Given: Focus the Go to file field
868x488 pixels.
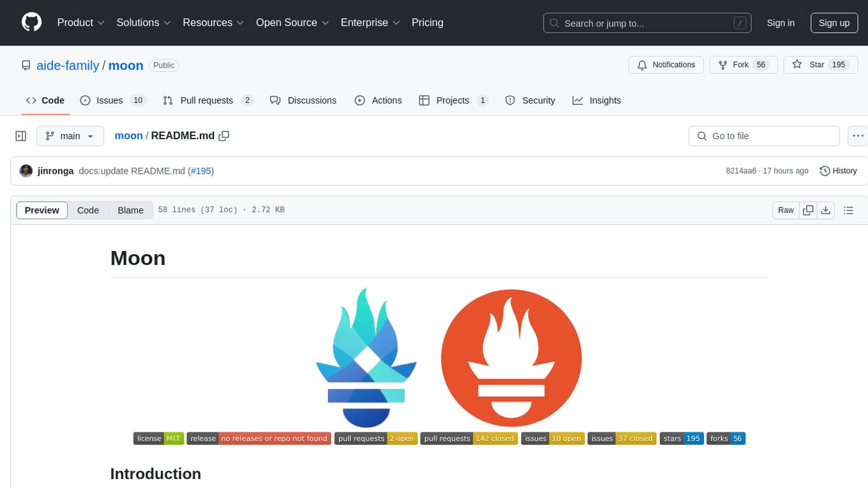Looking at the screenshot, I should 764,136.
